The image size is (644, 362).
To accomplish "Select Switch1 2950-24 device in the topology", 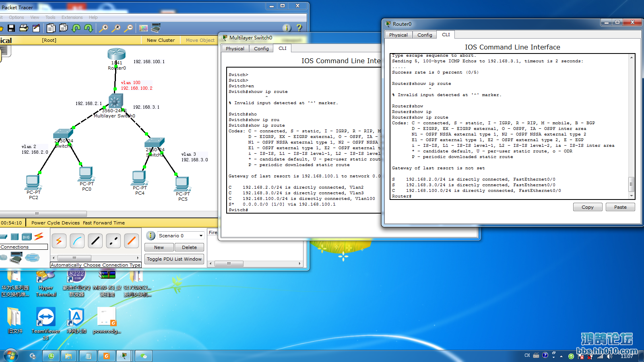I will pos(63,134).
